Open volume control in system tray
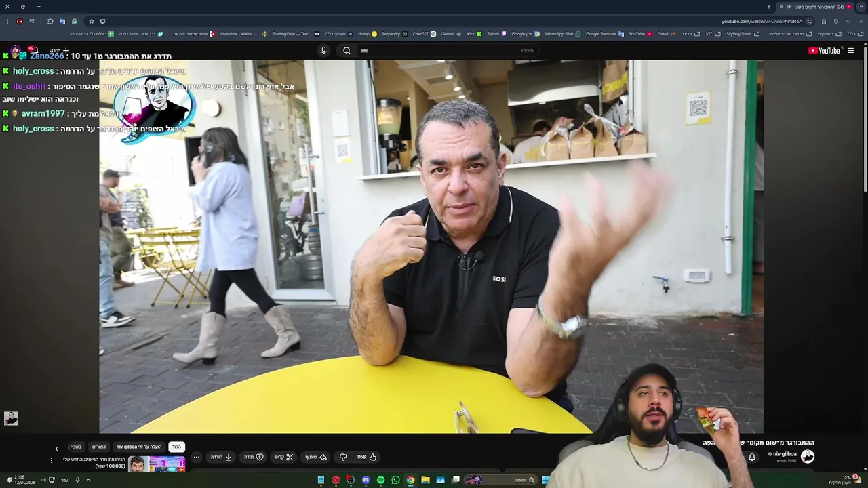 43,480
